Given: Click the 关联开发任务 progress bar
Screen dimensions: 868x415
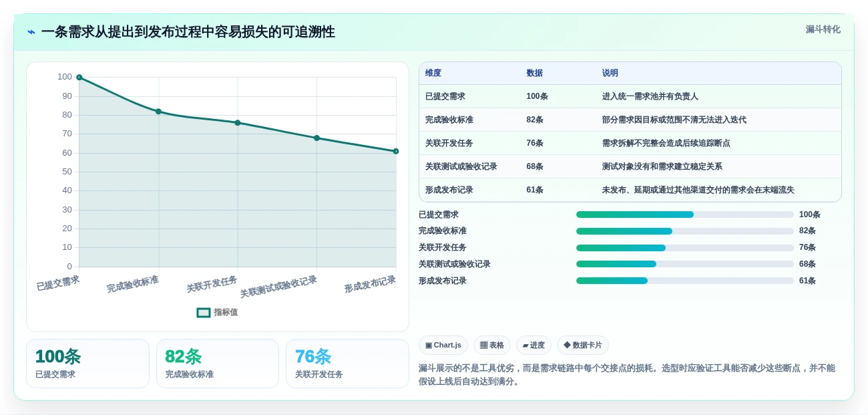Looking at the screenshot, I should coord(685,248).
